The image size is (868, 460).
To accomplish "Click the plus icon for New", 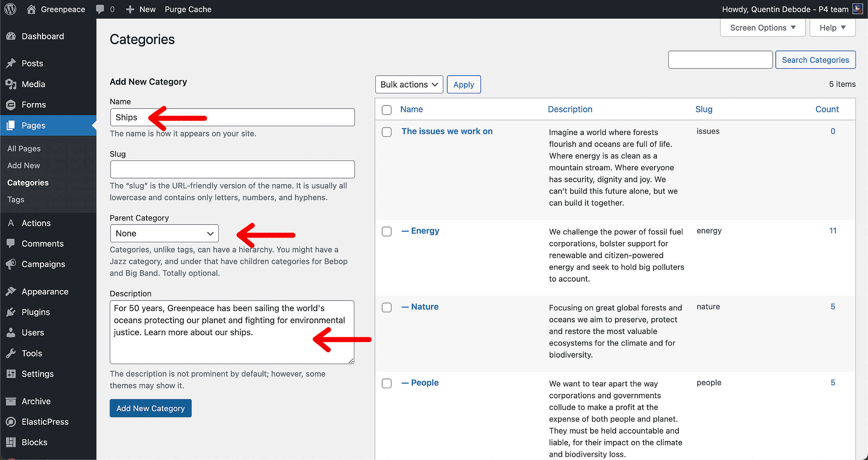I will click(130, 9).
